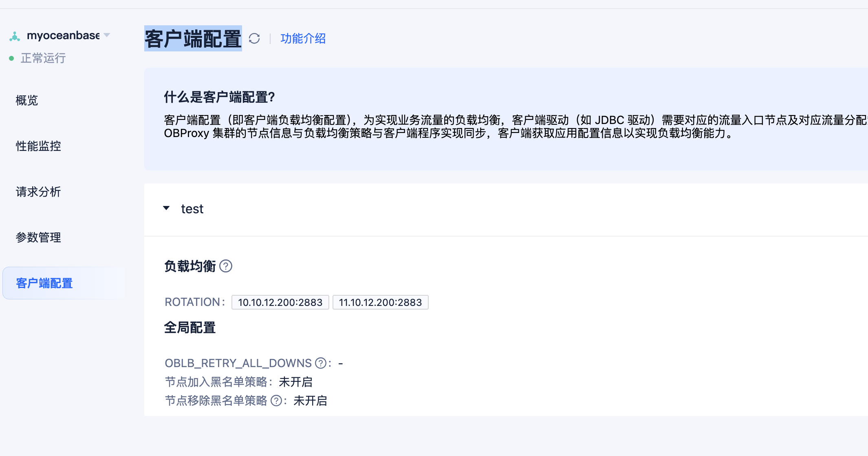Click the myoceanbase cluster name
Image resolution: width=868 pixels, height=456 pixels.
[63, 35]
